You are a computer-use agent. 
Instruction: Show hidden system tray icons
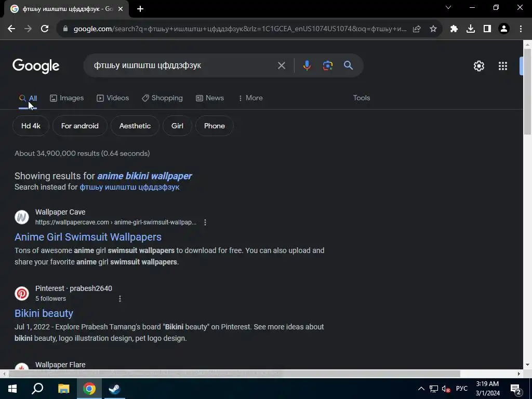tap(421, 389)
